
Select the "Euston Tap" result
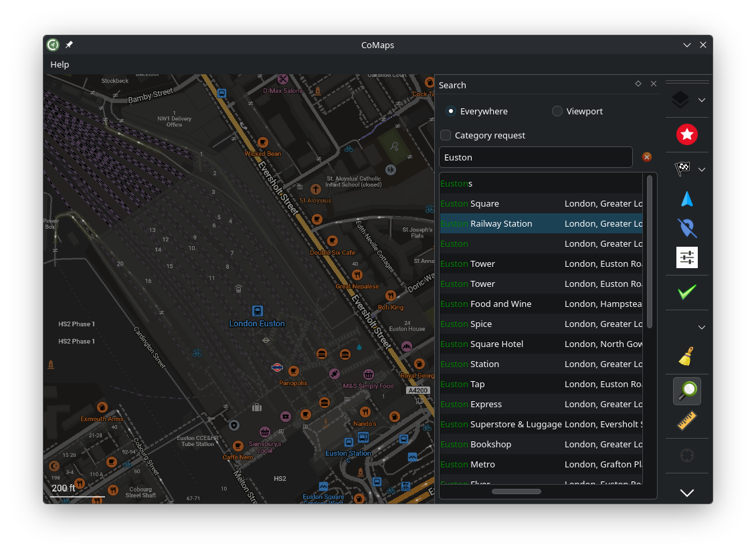(541, 384)
